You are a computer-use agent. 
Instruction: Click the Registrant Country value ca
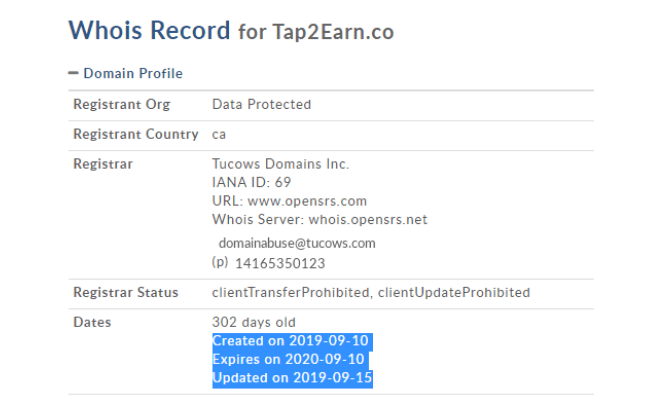[219, 135]
